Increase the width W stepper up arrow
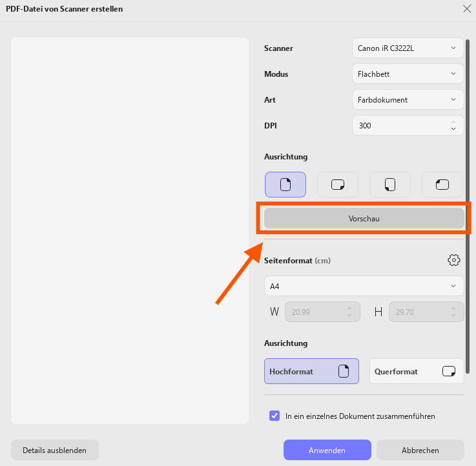The image size is (476, 466). tap(349, 309)
